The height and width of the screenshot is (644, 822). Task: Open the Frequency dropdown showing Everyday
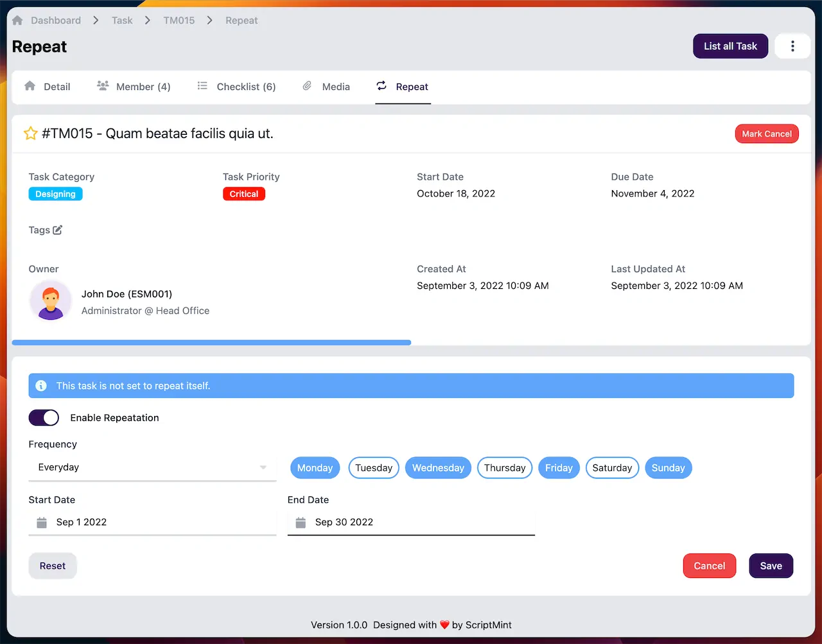(153, 467)
